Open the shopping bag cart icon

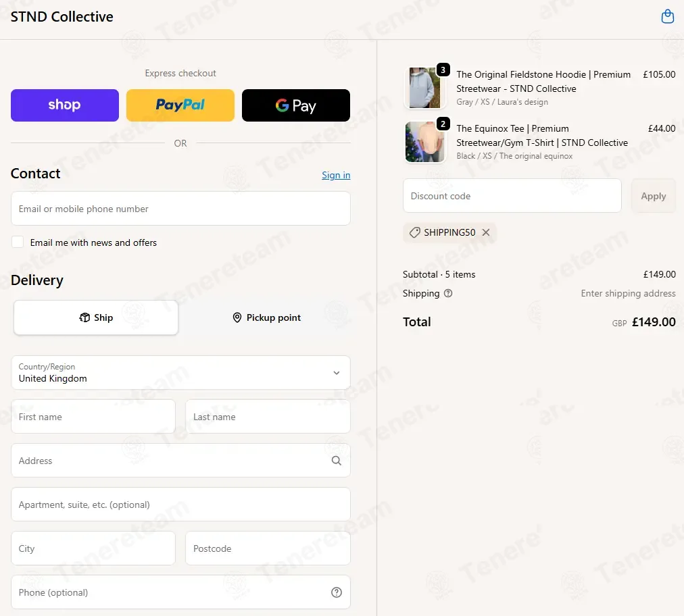pos(667,17)
